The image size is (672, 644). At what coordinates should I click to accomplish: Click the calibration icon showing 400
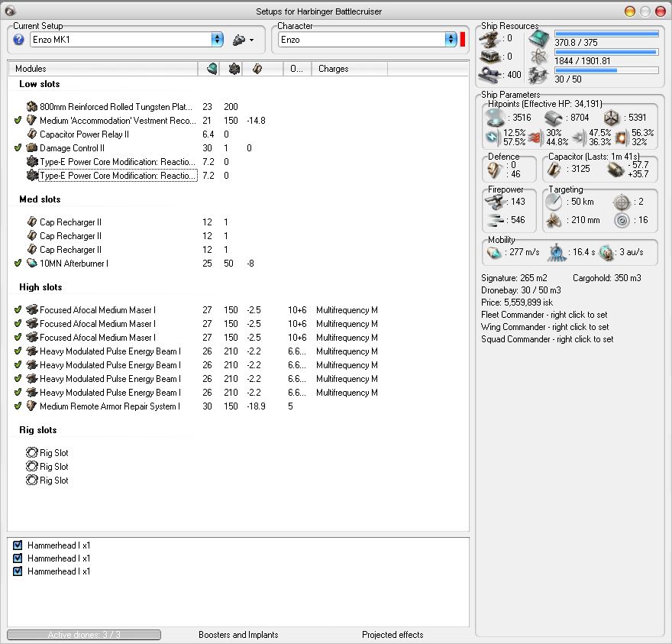(x=489, y=75)
